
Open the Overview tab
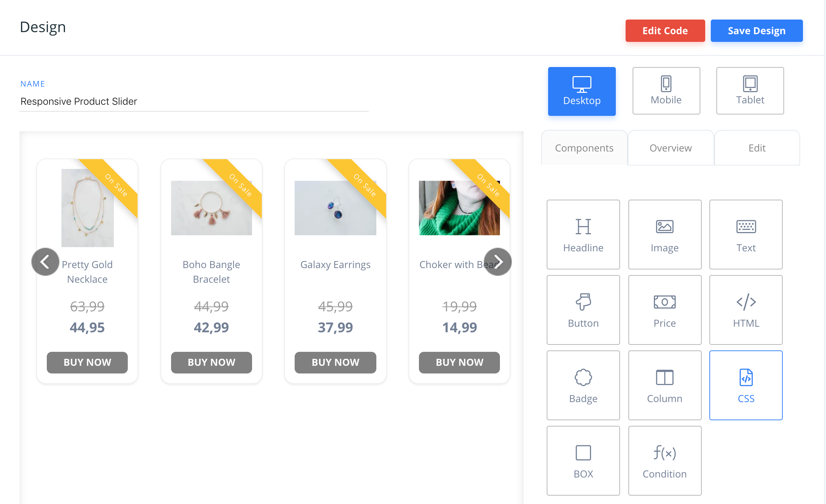670,148
